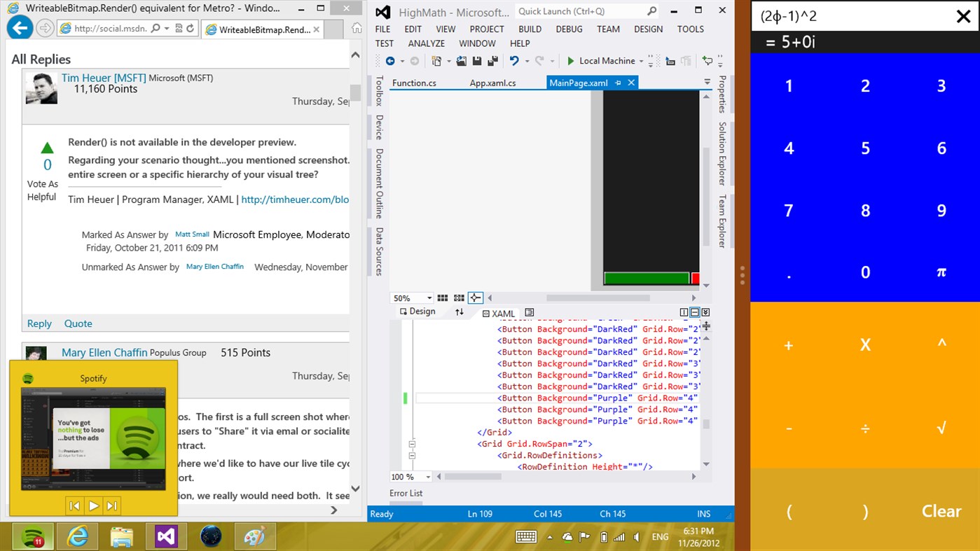The image size is (980, 551).
Task: Open the Solution Explorer panel
Action: (722, 149)
